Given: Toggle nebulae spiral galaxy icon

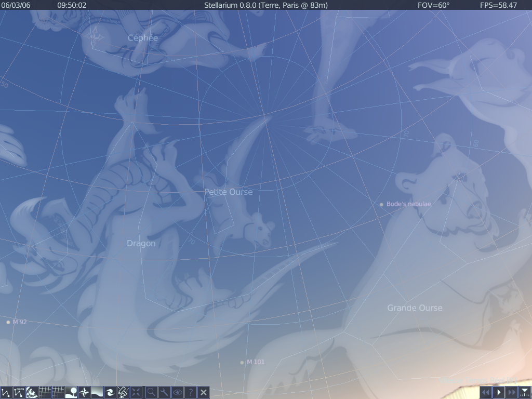Looking at the screenshot, I should tap(110, 393).
